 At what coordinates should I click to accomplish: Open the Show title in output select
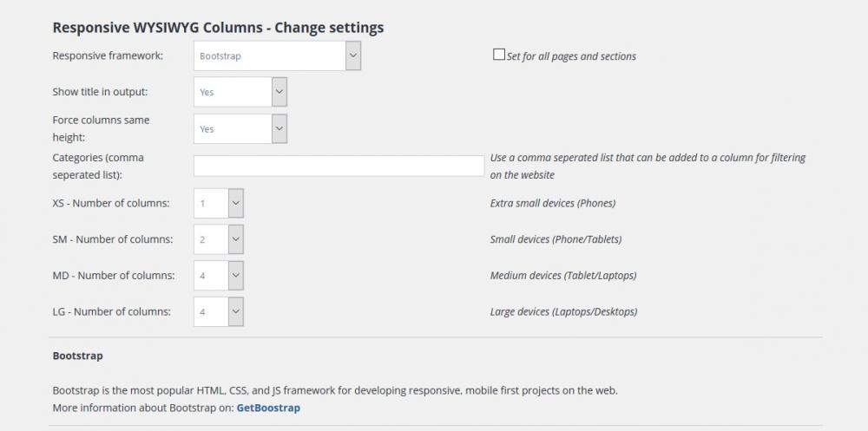[x=233, y=92]
